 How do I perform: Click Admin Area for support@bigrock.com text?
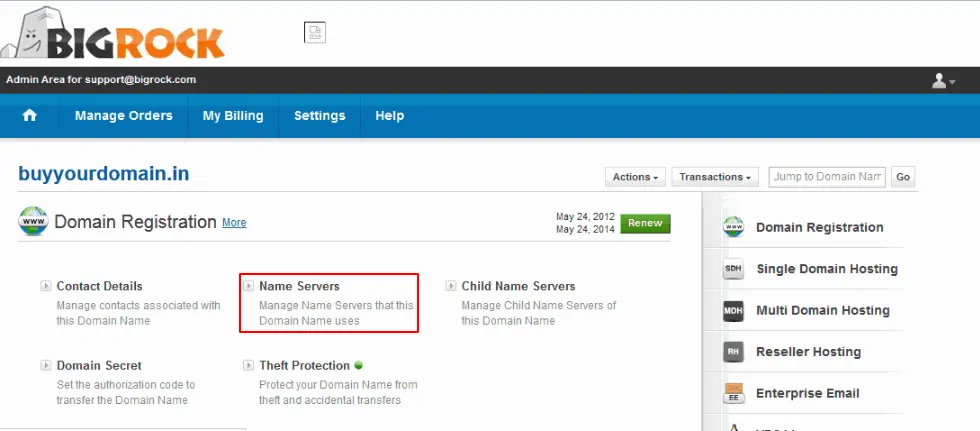(x=101, y=80)
